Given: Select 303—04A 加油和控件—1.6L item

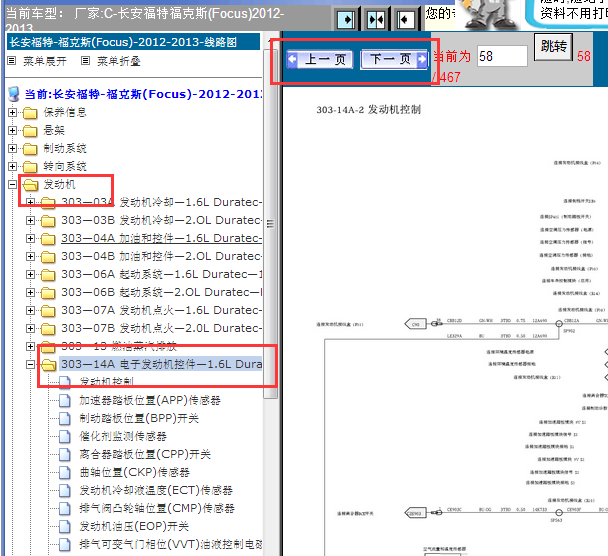Looking at the screenshot, I should click(161, 238).
